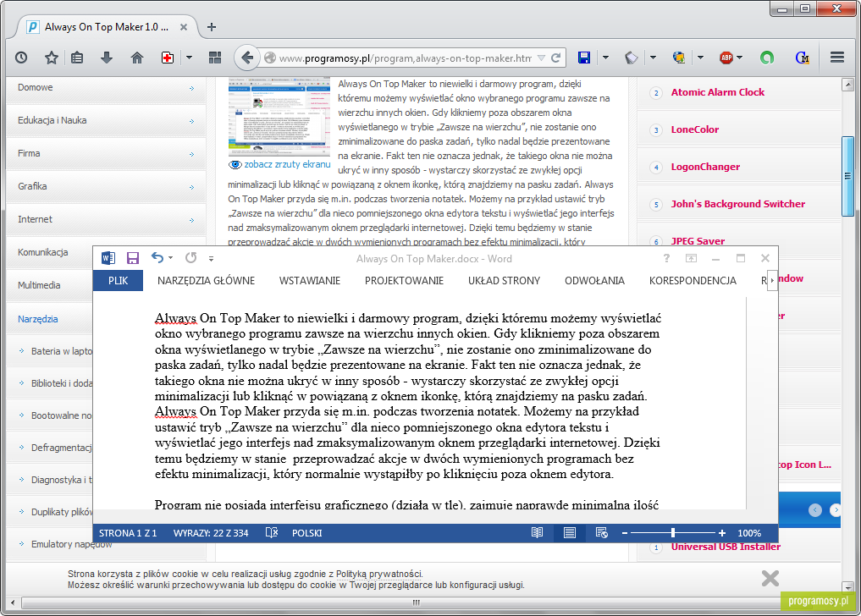Click the Word application icon in title bar
The width and height of the screenshot is (861, 616).
(108, 258)
